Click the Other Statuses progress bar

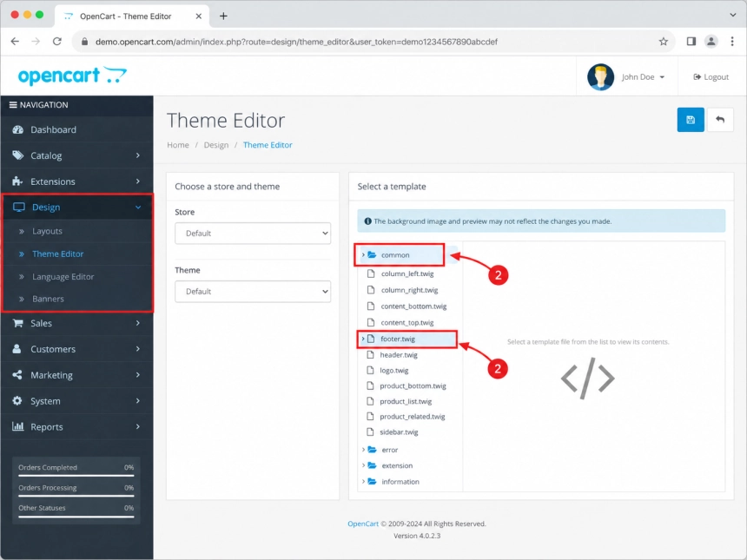(76, 517)
